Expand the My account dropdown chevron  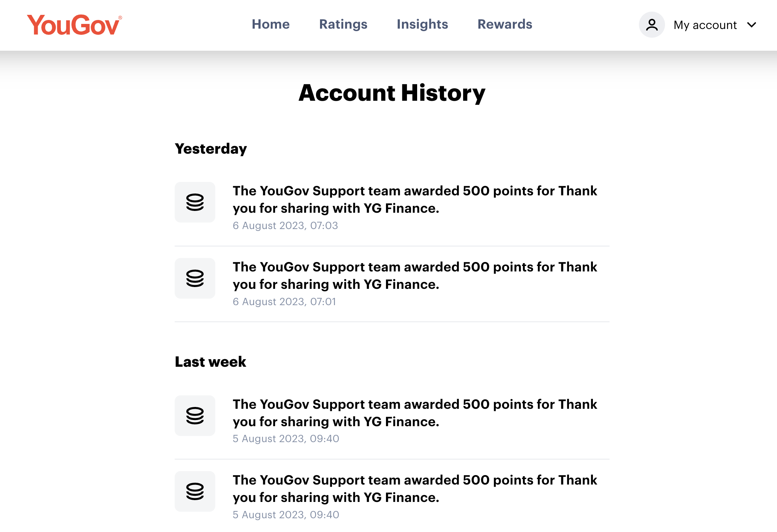pos(752,25)
